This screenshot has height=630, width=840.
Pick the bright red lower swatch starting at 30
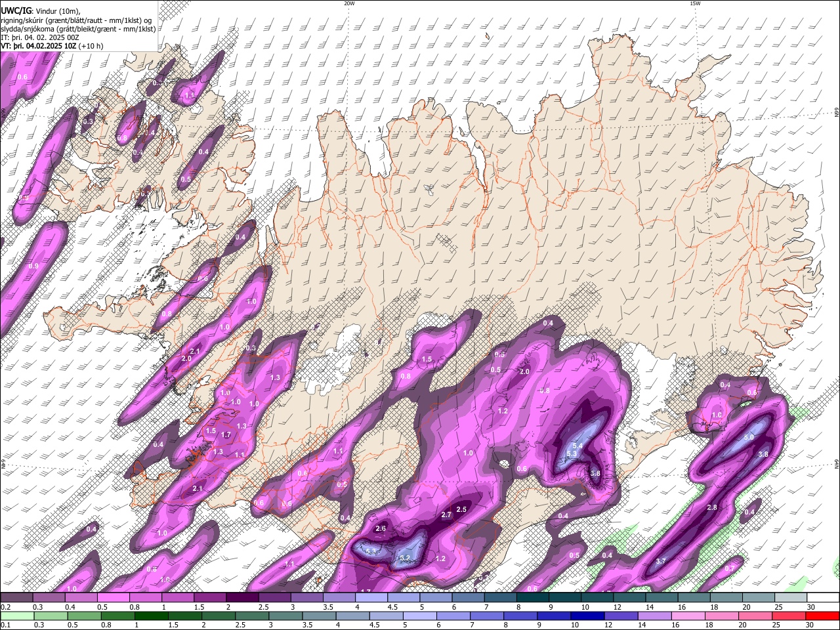click(x=822, y=616)
